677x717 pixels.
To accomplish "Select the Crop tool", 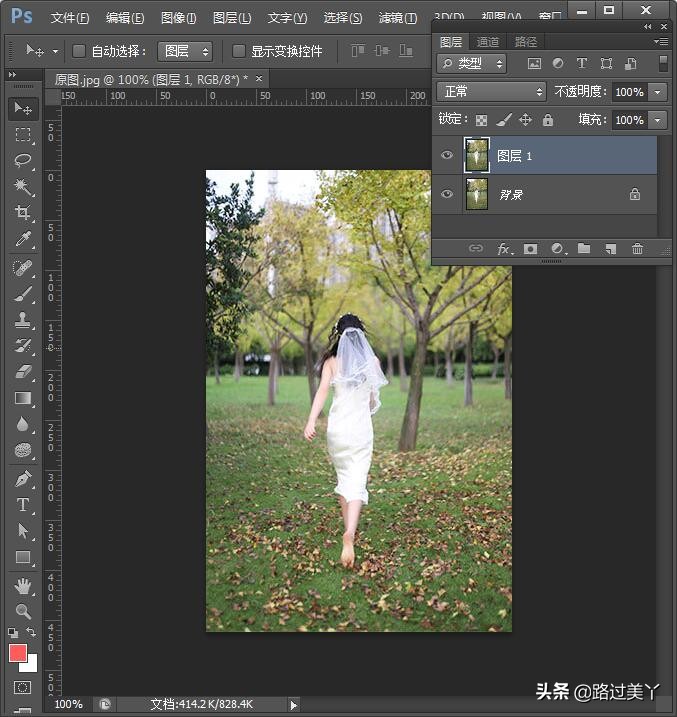I will click(23, 213).
